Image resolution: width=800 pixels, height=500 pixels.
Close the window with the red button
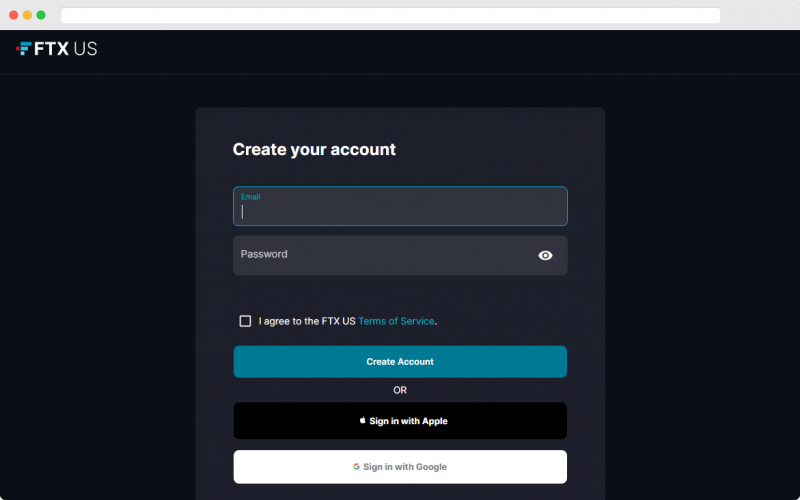coord(14,15)
